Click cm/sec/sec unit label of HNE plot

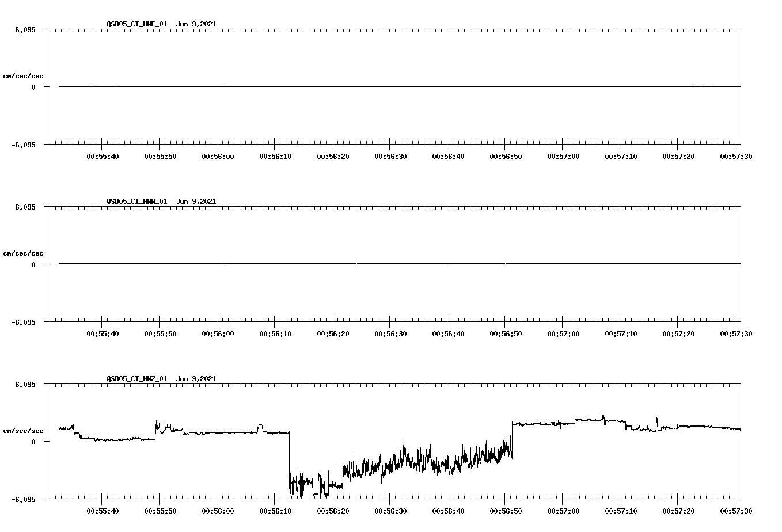(23, 76)
